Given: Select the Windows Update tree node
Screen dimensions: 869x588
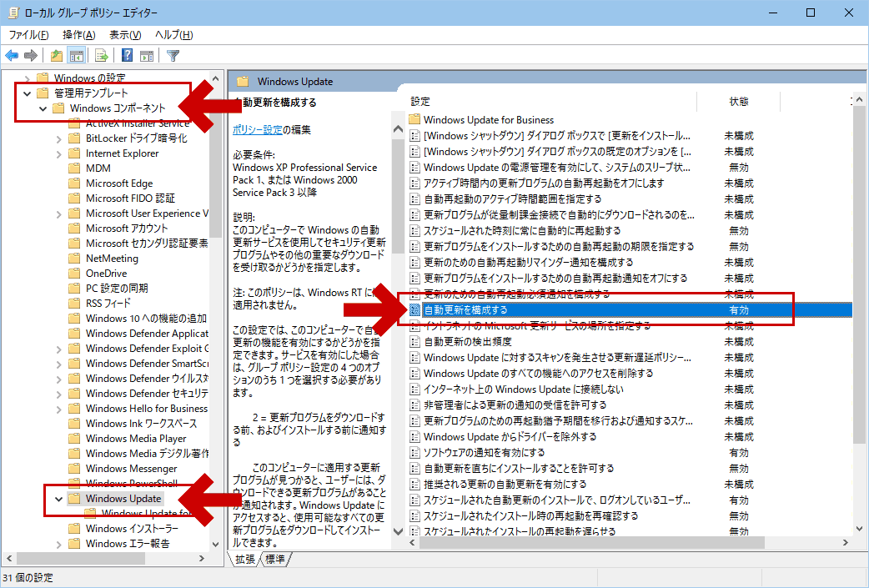Looking at the screenshot, I should [x=123, y=499].
